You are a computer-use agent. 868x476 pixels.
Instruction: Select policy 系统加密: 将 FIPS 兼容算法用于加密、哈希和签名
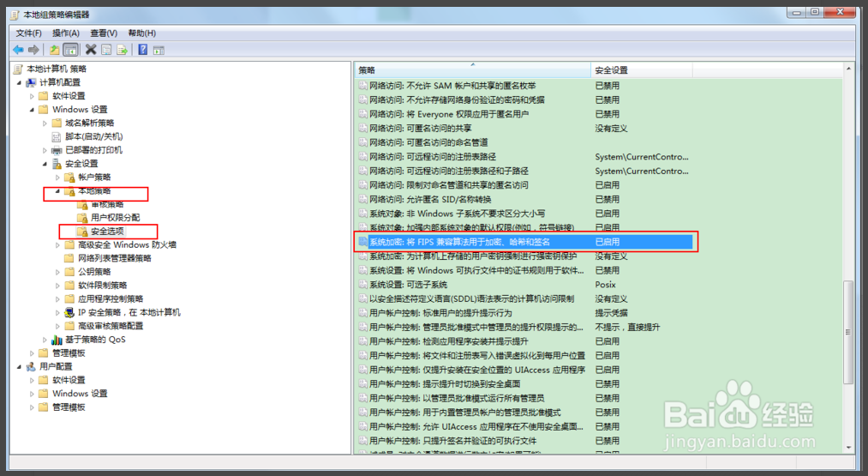pyautogui.click(x=525, y=242)
